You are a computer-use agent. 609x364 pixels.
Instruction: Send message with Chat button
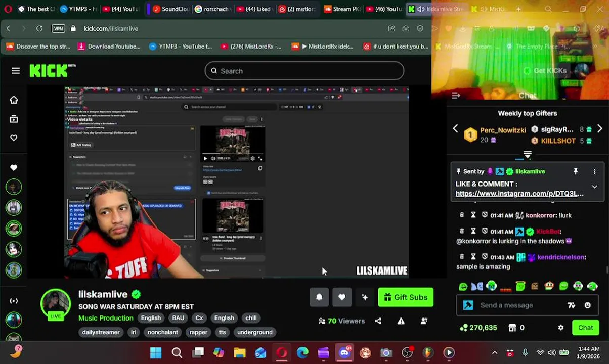click(x=585, y=328)
